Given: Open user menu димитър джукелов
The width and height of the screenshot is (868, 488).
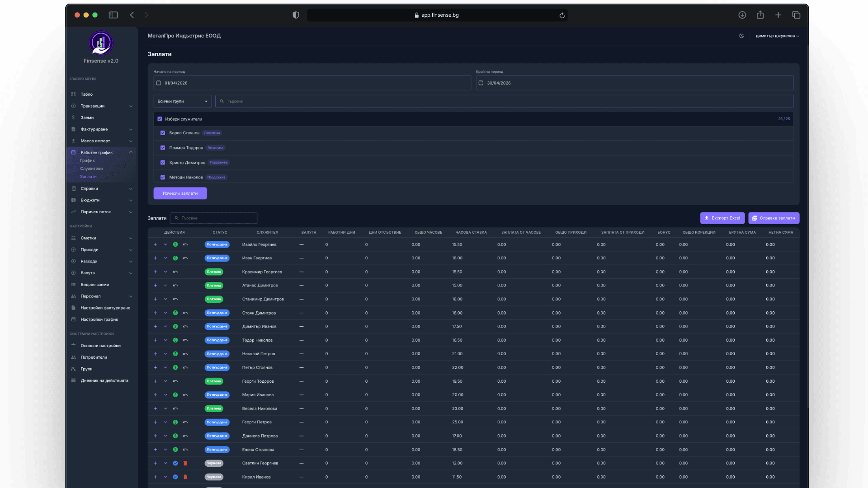Looking at the screenshot, I should (777, 36).
